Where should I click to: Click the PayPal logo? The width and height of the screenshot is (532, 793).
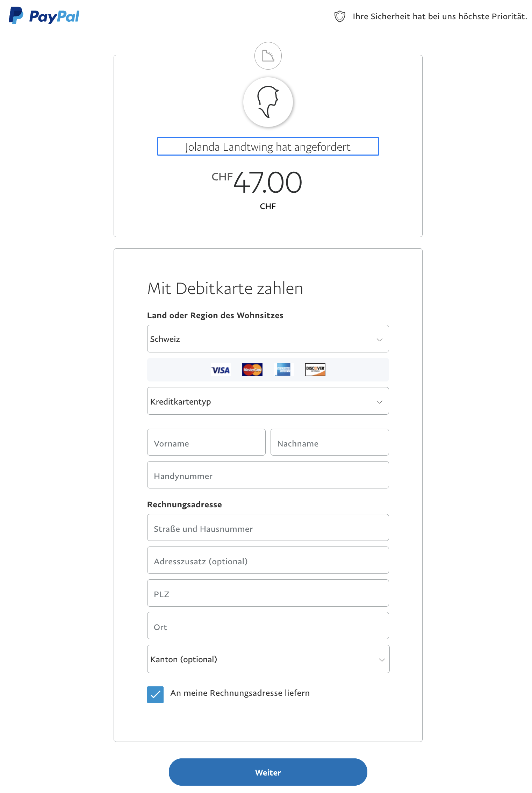[44, 16]
